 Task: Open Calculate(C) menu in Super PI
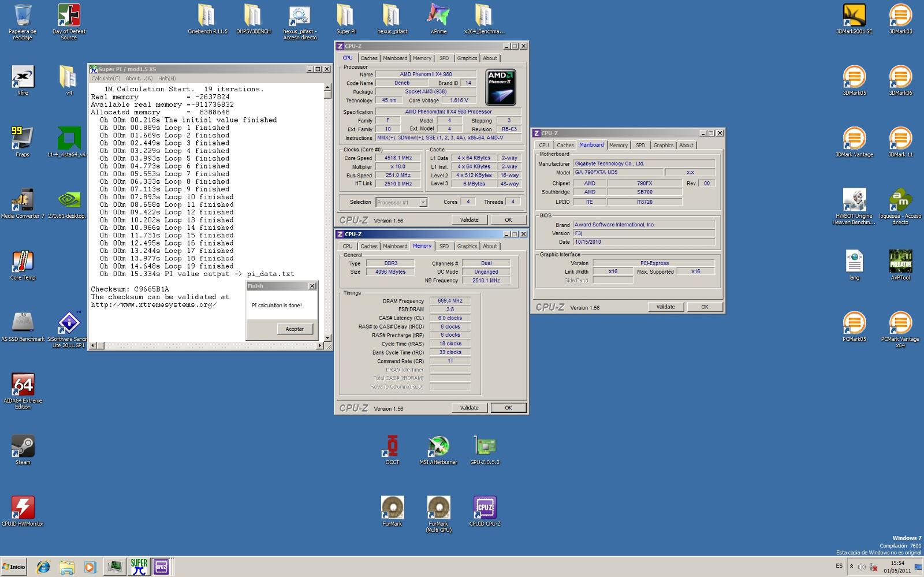[106, 79]
